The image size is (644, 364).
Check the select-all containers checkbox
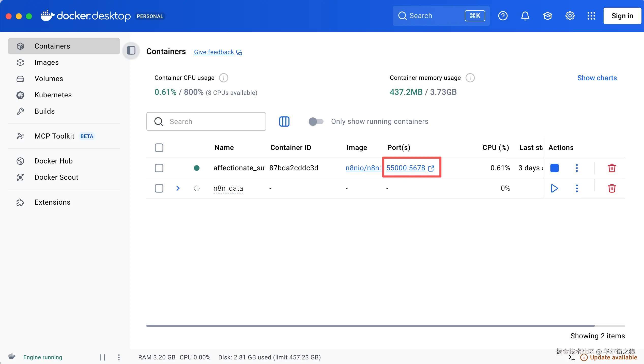click(x=159, y=148)
